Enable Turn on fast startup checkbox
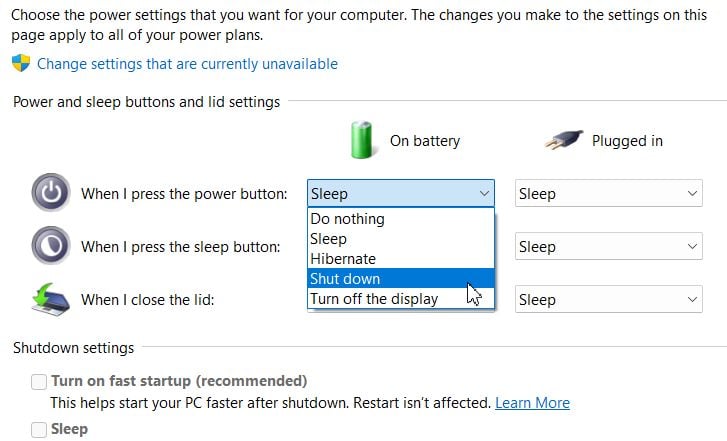 click(39, 382)
